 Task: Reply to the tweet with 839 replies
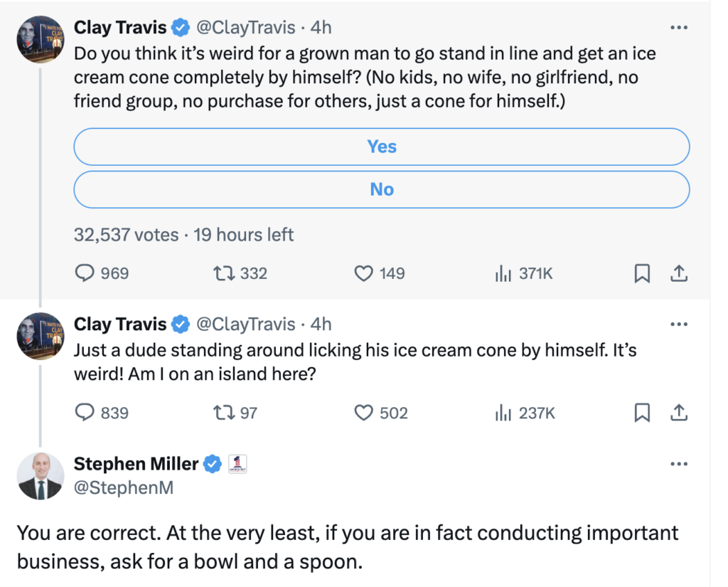pos(85,413)
